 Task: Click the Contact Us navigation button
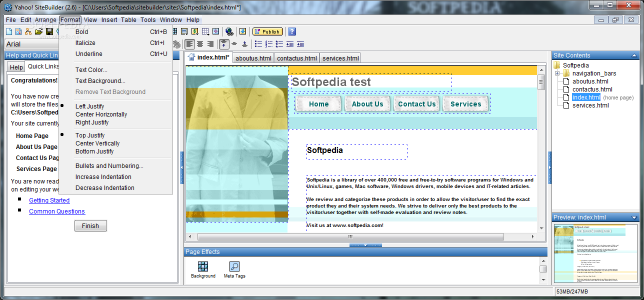(x=417, y=104)
